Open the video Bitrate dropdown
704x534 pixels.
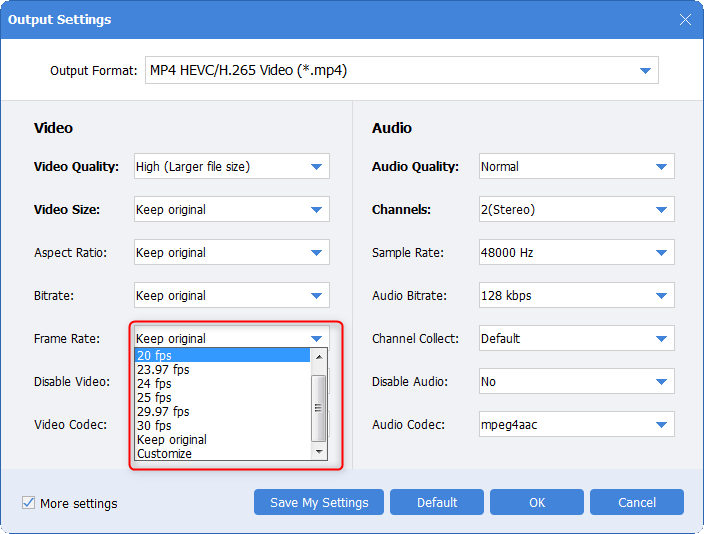coord(232,296)
